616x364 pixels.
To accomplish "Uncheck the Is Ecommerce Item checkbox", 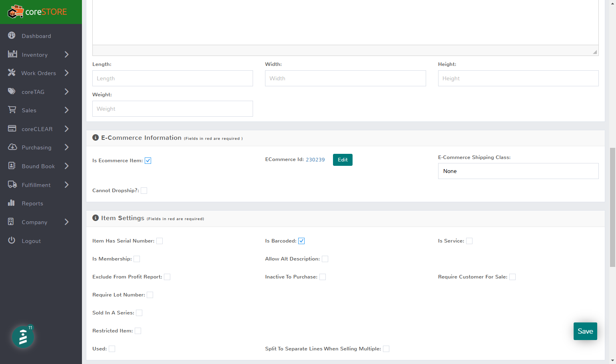I will [148, 161].
